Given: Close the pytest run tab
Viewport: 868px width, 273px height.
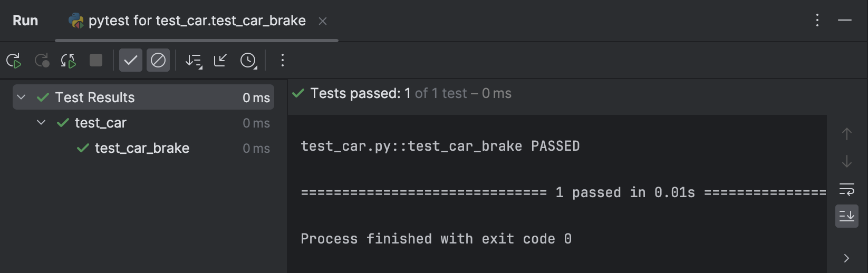Looking at the screenshot, I should tap(323, 21).
